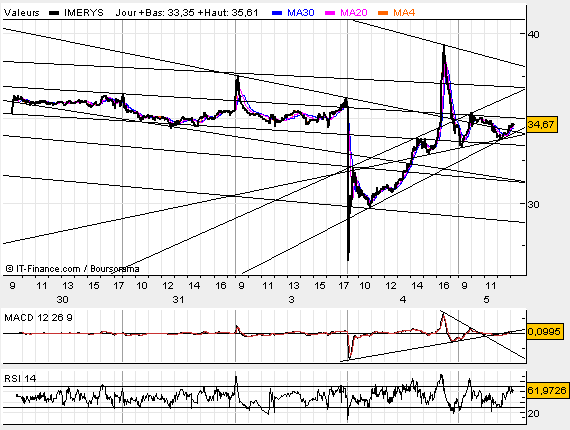Click the 34,67 current price tag
Image resolution: width=570 pixels, height=430 pixels.
point(542,125)
